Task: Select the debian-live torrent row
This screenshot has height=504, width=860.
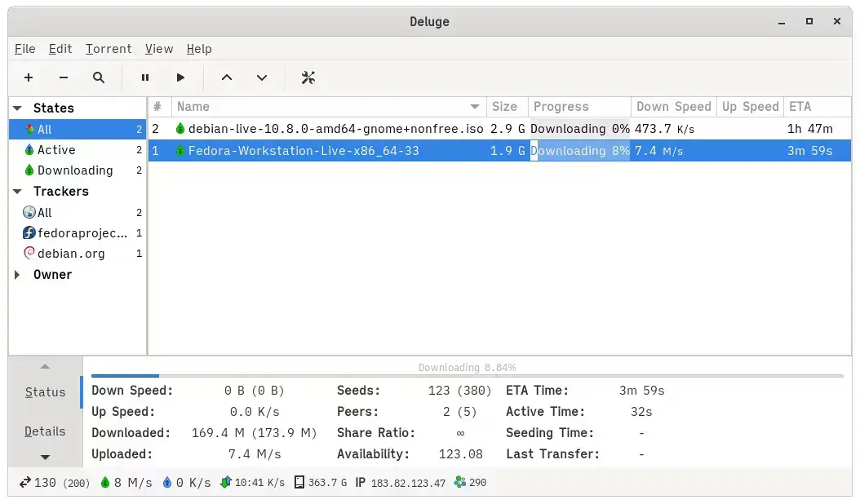Action: click(x=499, y=129)
